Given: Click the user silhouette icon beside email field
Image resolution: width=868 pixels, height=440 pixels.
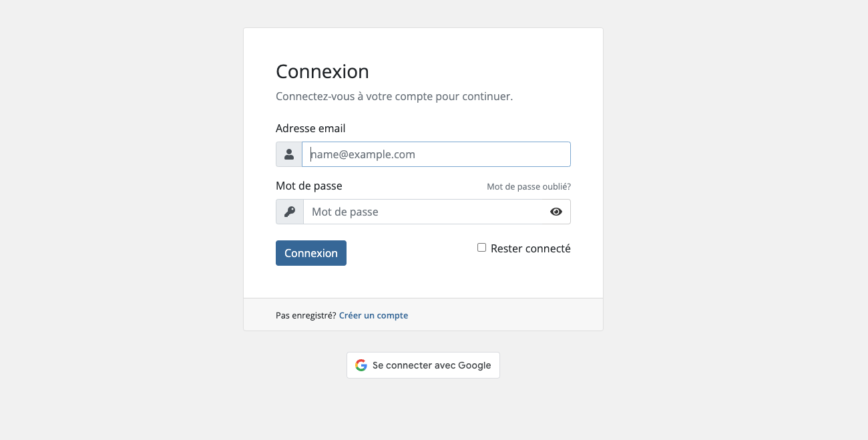Looking at the screenshot, I should click(x=289, y=154).
